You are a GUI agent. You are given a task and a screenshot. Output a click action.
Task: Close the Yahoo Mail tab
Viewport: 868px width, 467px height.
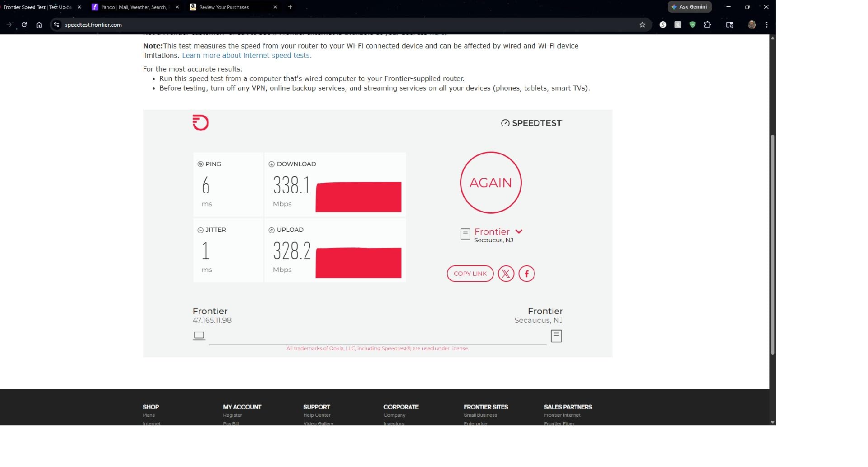tap(177, 7)
